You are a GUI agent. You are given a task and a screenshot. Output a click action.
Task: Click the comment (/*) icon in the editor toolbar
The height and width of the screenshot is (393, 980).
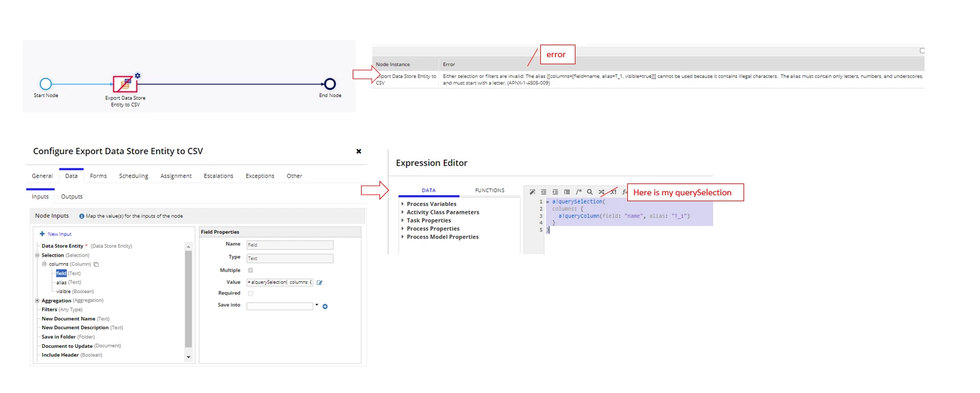pyautogui.click(x=578, y=192)
